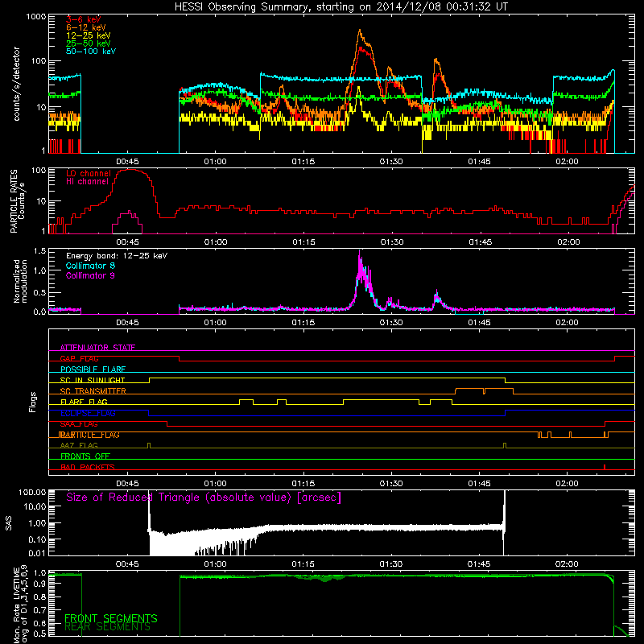Click the 01:30 tick label under counts plot

tap(391, 162)
